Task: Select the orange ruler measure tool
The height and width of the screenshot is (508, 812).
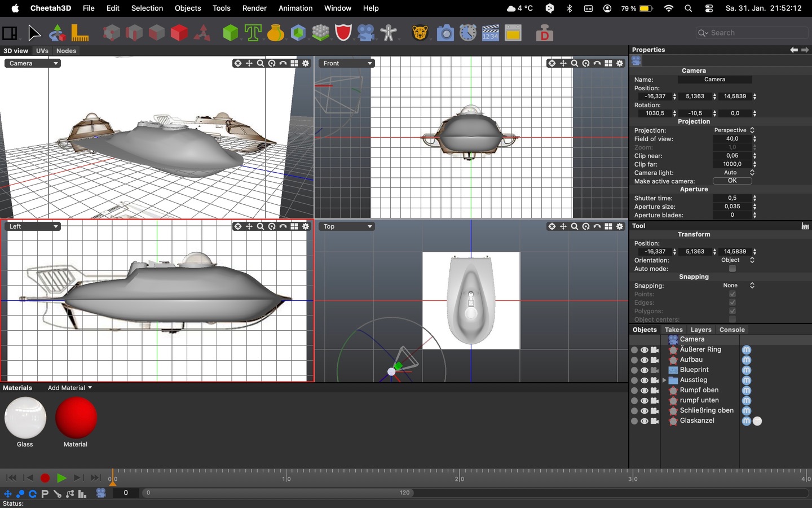Action: 80,33
